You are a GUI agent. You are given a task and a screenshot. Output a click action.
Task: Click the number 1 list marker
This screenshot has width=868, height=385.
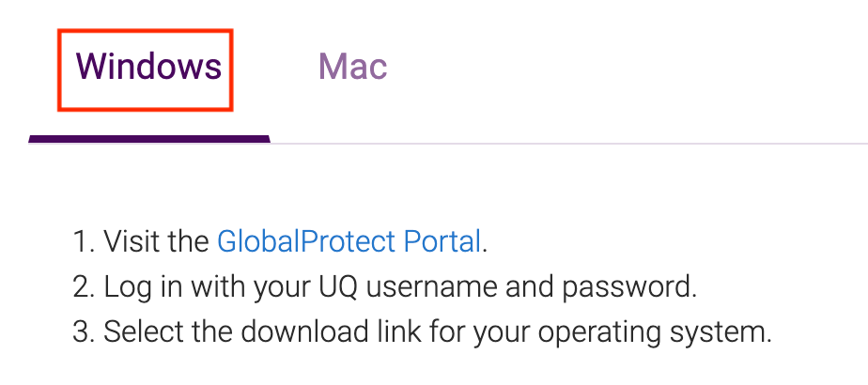pos(84,242)
